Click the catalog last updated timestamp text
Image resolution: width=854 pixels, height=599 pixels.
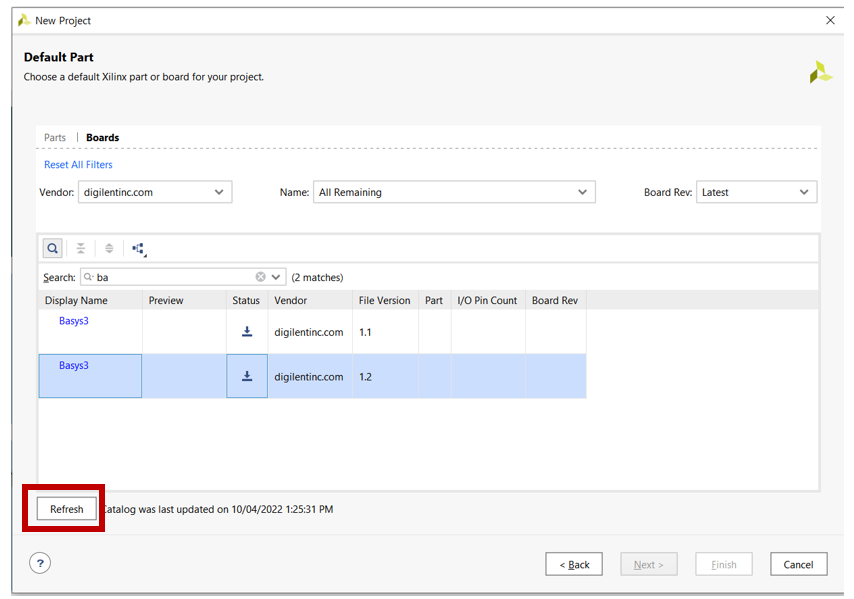coord(218,509)
